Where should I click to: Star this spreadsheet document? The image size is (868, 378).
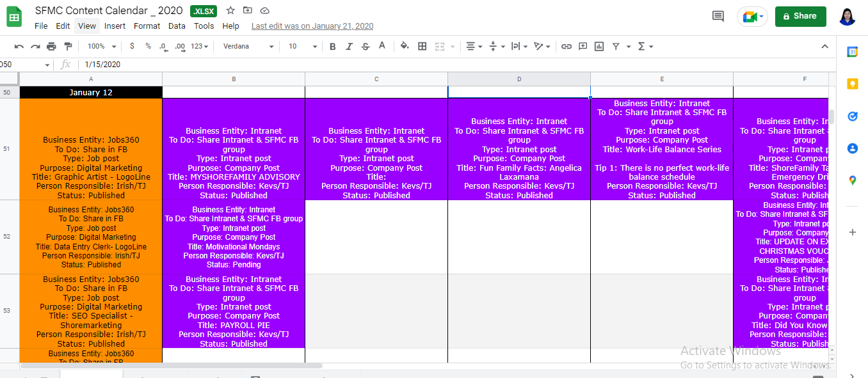[230, 11]
